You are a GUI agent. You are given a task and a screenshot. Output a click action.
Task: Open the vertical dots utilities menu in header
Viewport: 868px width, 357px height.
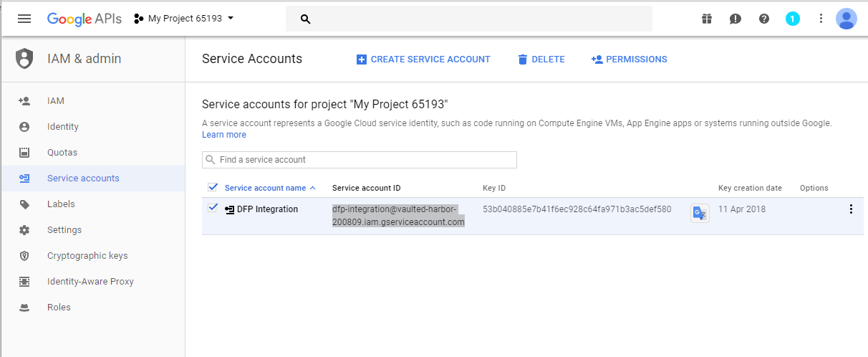pyautogui.click(x=821, y=19)
